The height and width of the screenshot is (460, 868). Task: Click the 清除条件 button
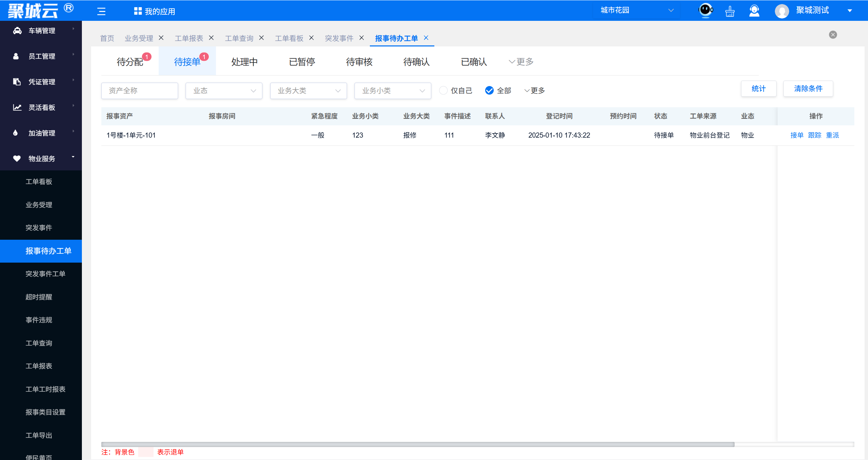(808, 89)
